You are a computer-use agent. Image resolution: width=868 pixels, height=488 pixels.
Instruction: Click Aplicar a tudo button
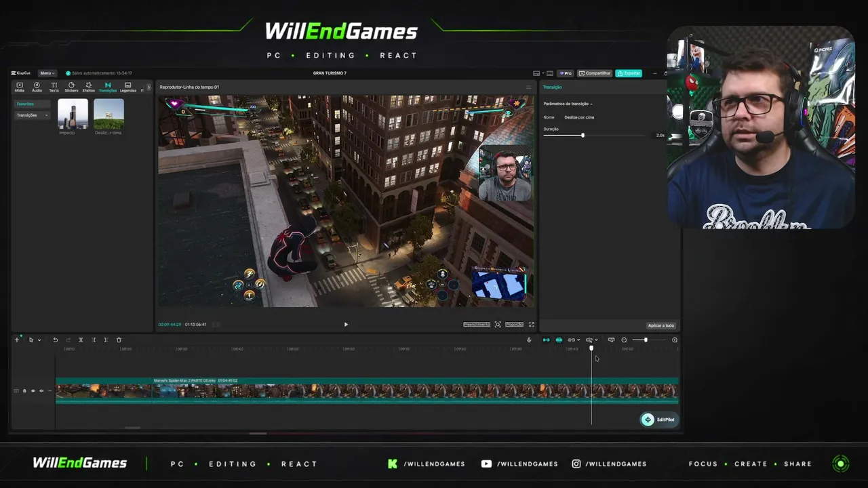coord(660,325)
